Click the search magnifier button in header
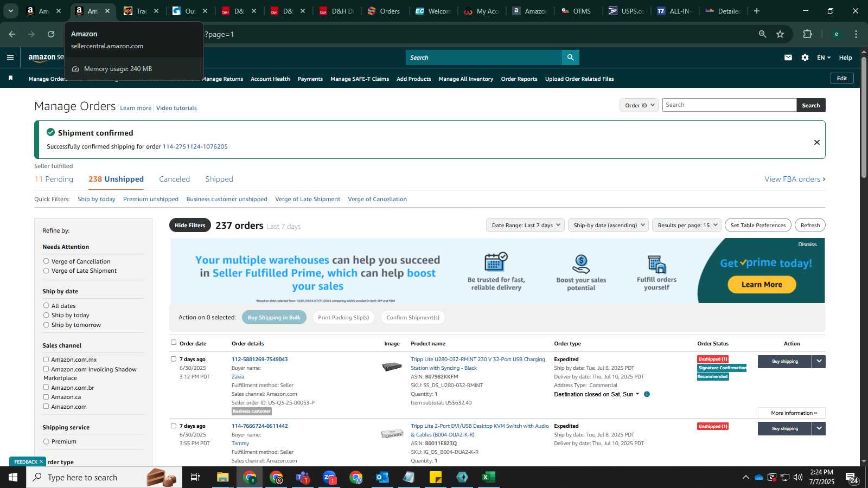 point(570,57)
